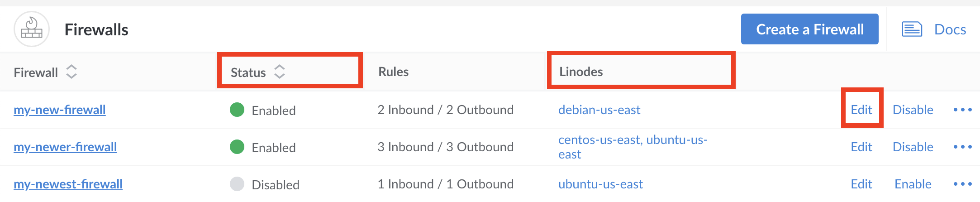Open more actions menu for my-newest-firewall
The height and width of the screenshot is (202, 980).
pos(962,184)
